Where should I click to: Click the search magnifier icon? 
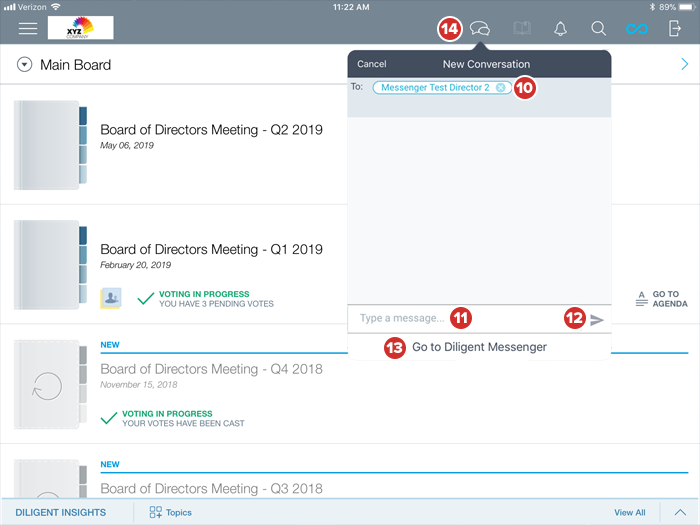click(598, 29)
